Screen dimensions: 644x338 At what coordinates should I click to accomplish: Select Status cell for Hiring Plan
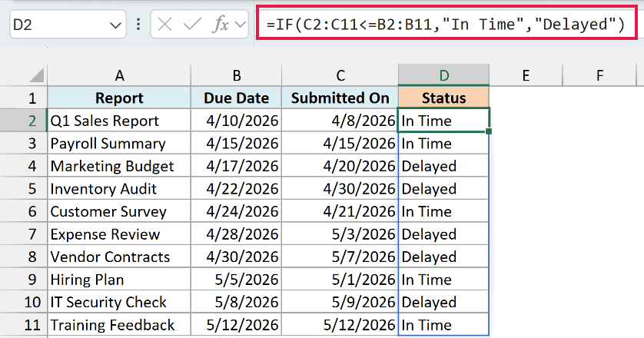(443, 280)
